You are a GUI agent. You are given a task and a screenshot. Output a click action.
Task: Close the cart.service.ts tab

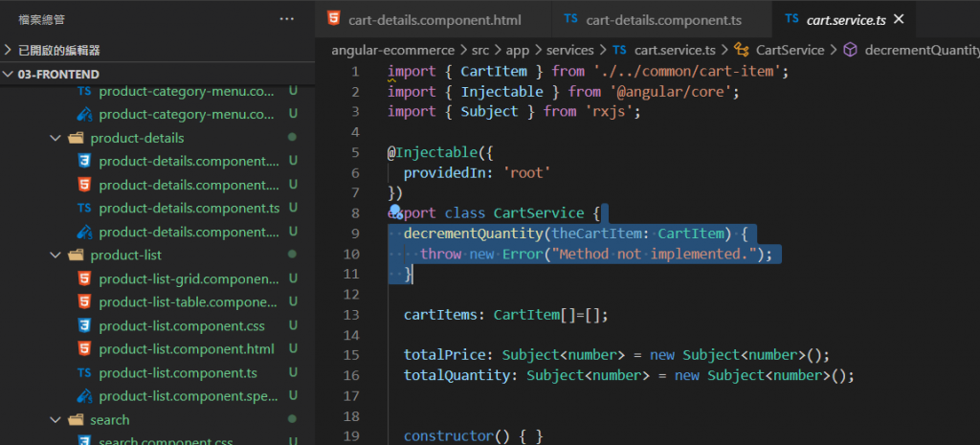(x=899, y=19)
